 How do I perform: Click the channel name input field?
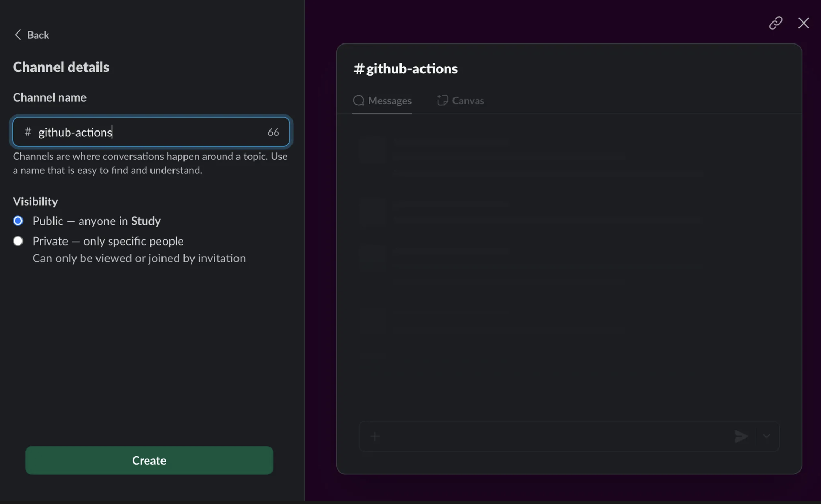point(151,132)
